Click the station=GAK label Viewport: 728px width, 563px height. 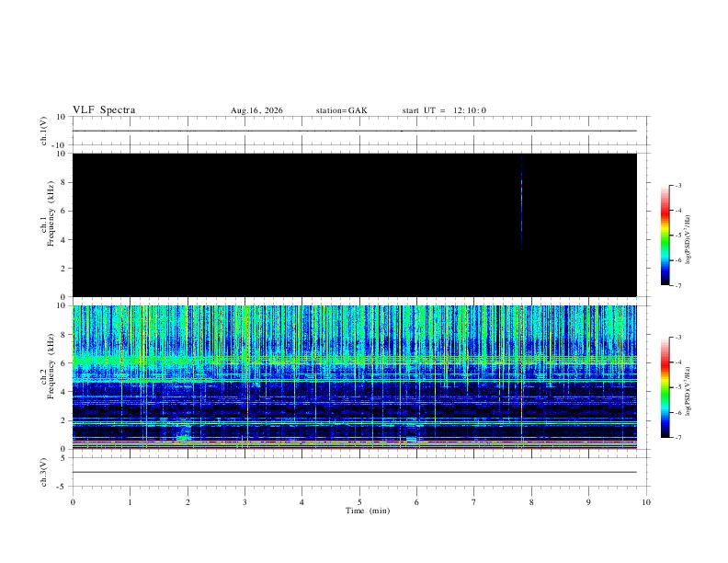(342, 110)
